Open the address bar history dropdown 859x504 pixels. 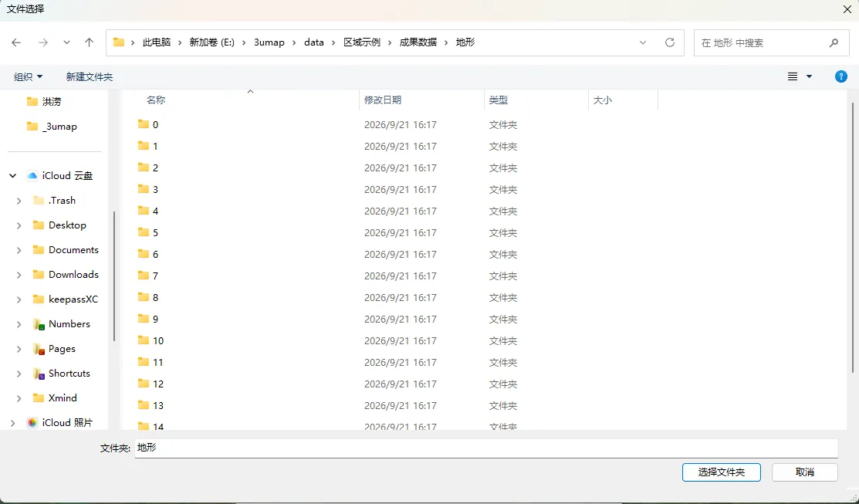click(643, 42)
